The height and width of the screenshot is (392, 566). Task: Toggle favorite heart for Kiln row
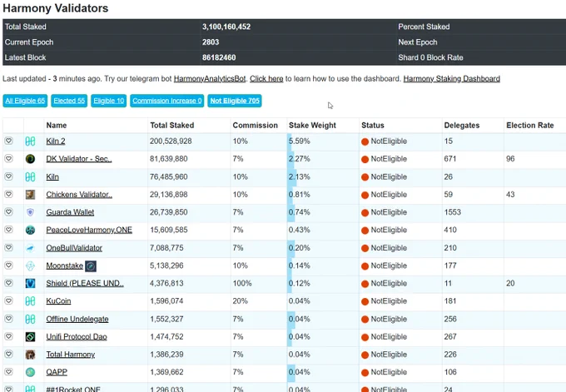pos(8,176)
